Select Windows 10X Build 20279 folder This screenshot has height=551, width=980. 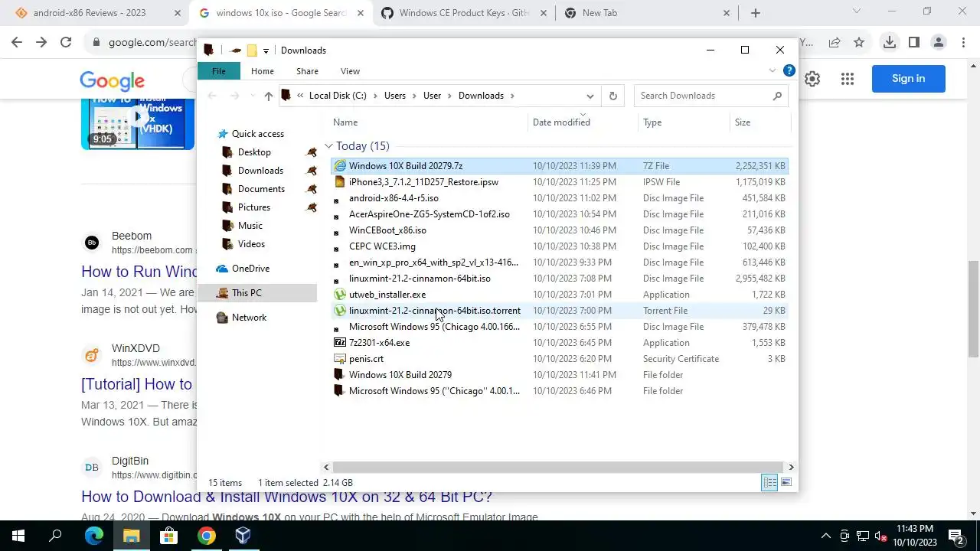(560, 375)
